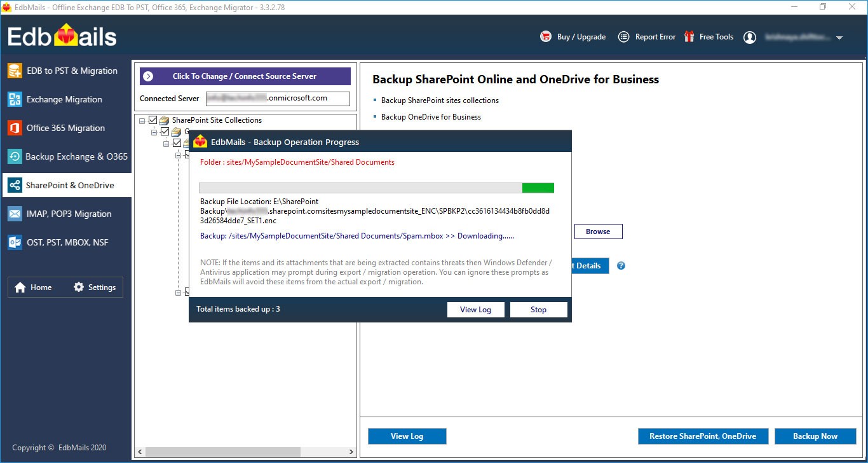Collapse the second-level tree node under Site Collections
The height and width of the screenshot is (463, 868).
click(154, 132)
